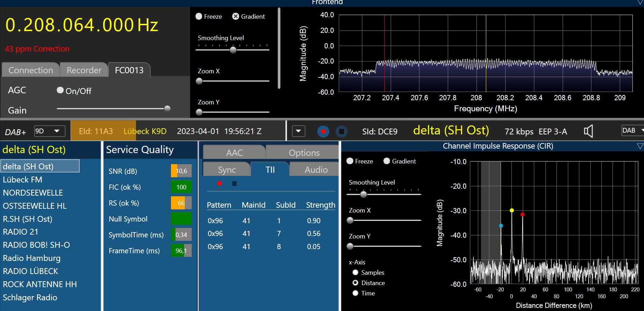The image size is (644, 311).
Task: Click the yellow frequency display
Action: 82,25
